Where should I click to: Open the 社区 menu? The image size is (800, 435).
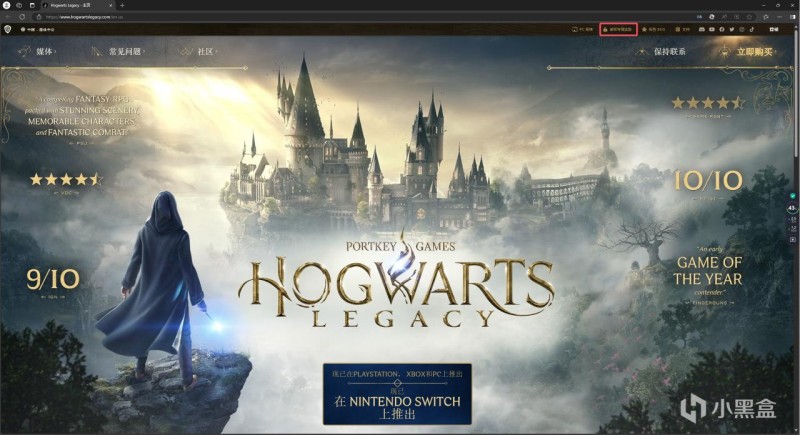click(x=199, y=52)
